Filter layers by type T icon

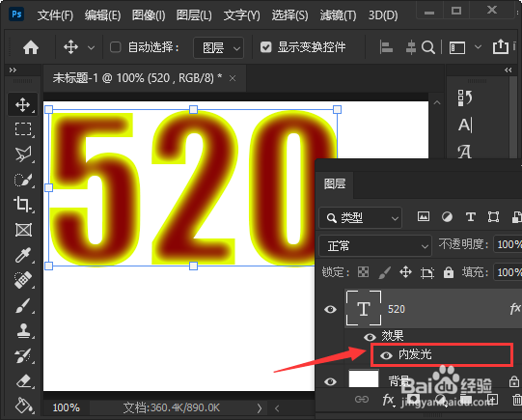click(x=471, y=217)
